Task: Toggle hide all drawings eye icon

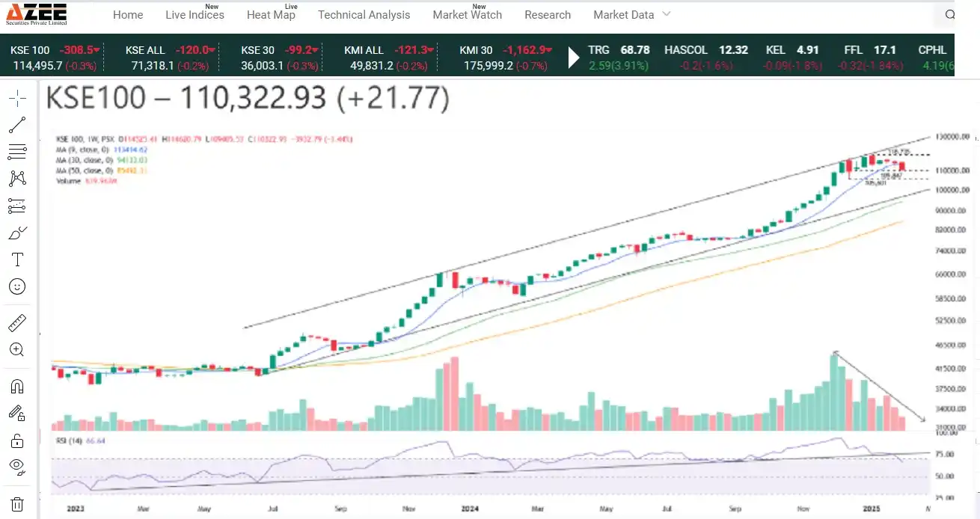Action: pyautogui.click(x=16, y=467)
